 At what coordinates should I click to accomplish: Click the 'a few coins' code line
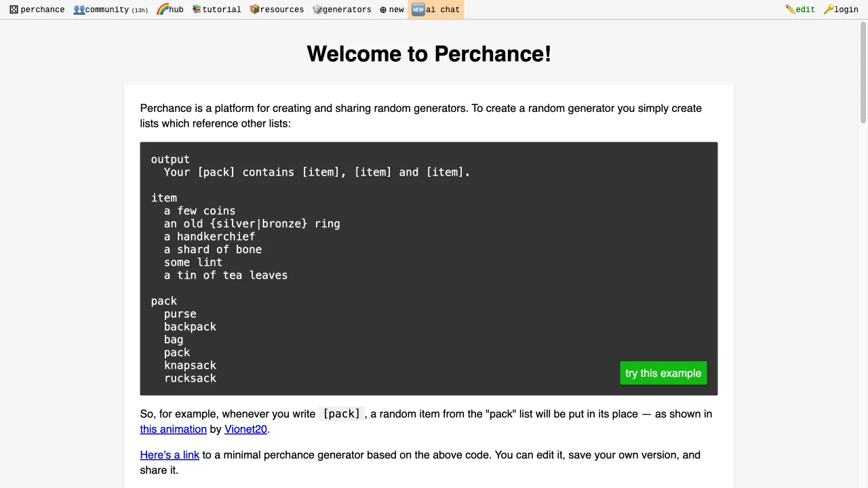[x=199, y=211]
